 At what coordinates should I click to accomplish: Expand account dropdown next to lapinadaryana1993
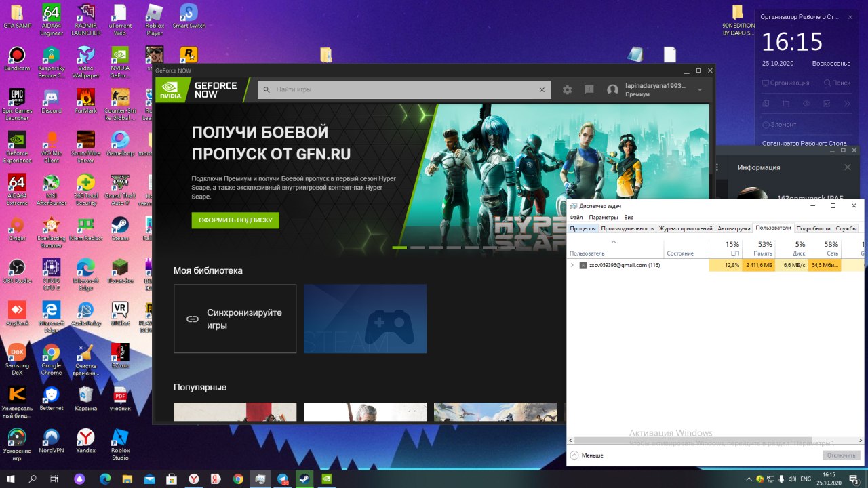[x=699, y=90]
